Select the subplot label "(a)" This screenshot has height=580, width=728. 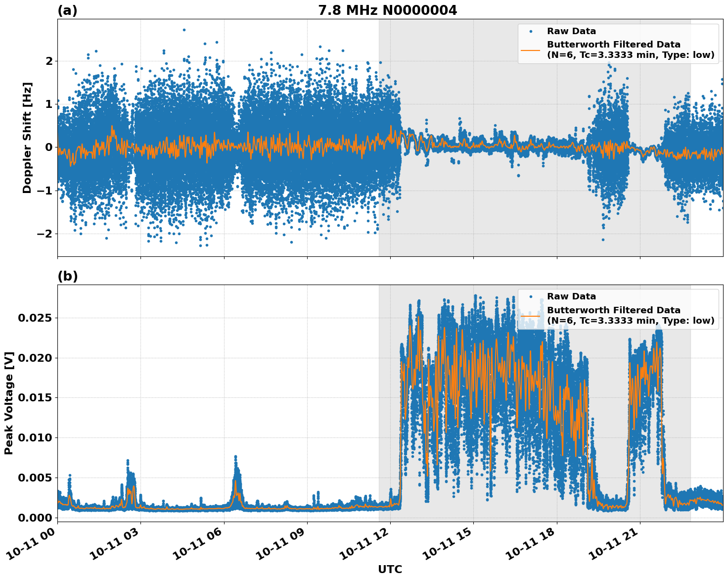[68, 9]
